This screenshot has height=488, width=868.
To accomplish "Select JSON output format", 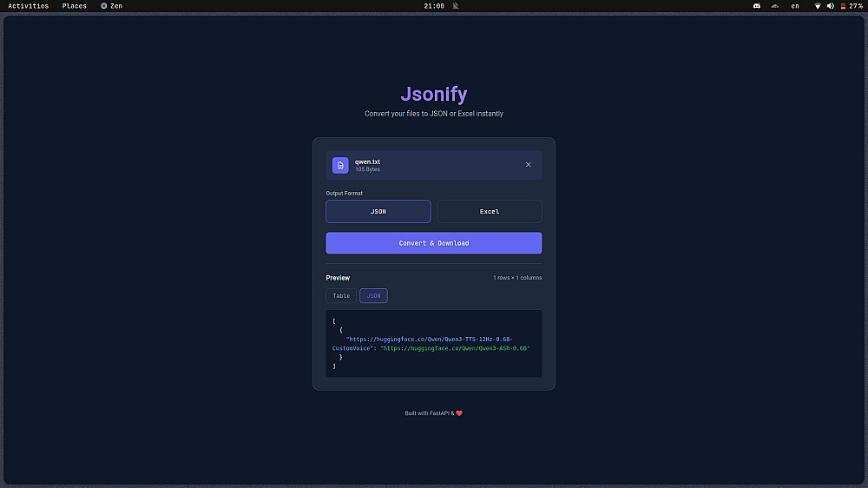I will click(x=378, y=212).
